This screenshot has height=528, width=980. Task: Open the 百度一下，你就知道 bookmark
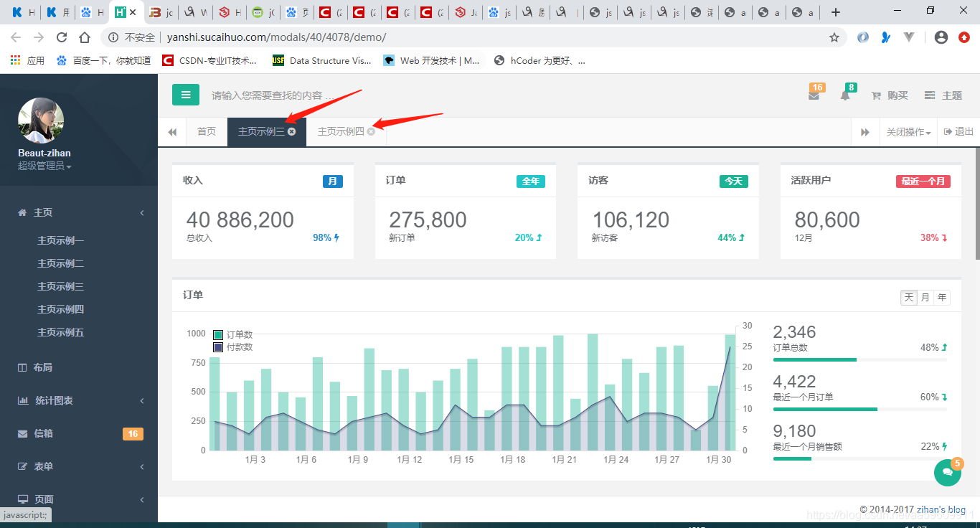[104, 60]
